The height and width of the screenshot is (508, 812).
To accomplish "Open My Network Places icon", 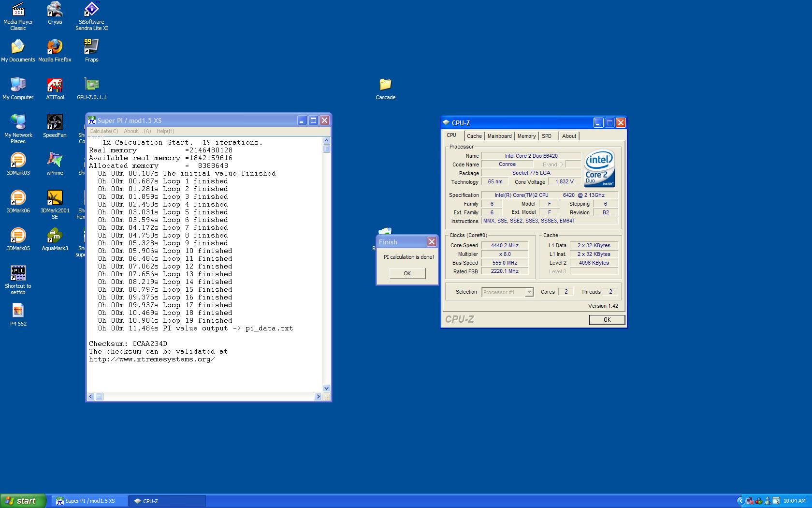I will [x=18, y=129].
